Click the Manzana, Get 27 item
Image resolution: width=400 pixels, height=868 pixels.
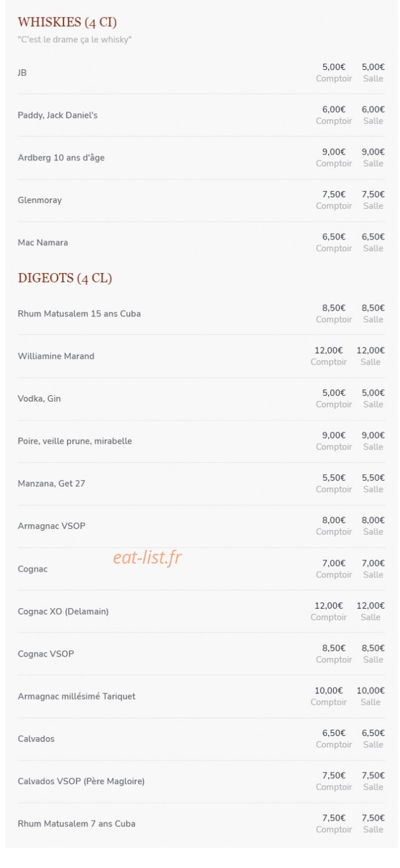click(x=51, y=484)
